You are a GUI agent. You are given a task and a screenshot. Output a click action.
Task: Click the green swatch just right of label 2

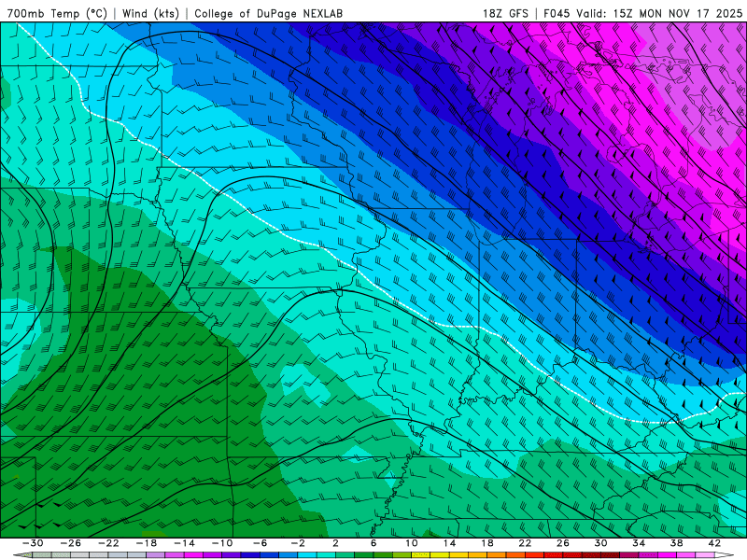tap(345, 555)
